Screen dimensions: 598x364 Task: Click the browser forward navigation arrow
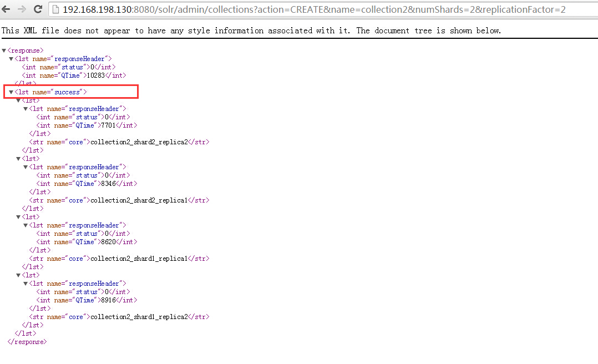point(22,9)
